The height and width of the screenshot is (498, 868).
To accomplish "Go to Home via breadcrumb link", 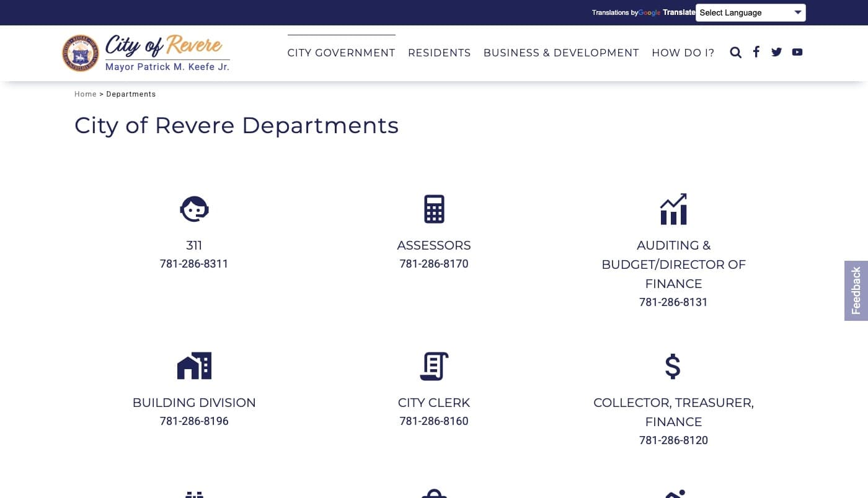I will (x=85, y=94).
